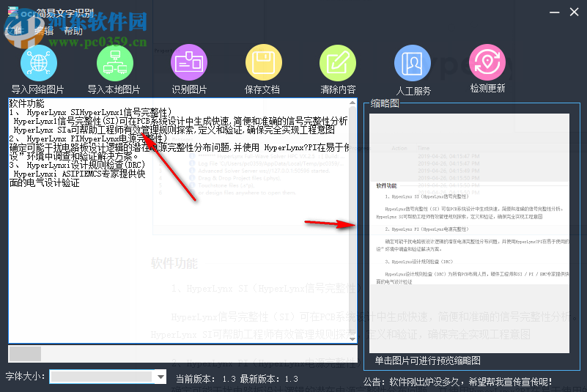Click the 清除内容 edit pencil icon
The image size is (587, 392).
click(x=338, y=63)
